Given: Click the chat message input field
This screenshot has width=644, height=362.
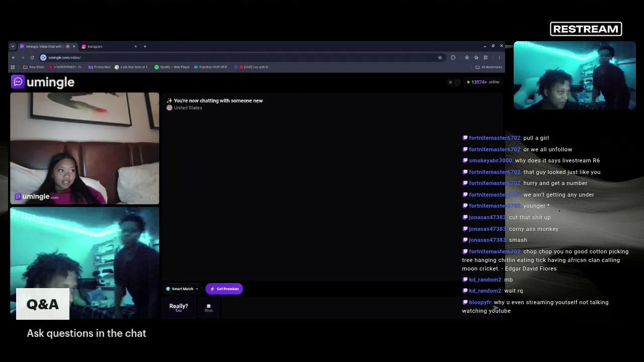Looking at the screenshot, I should pyautogui.click(x=361, y=308).
